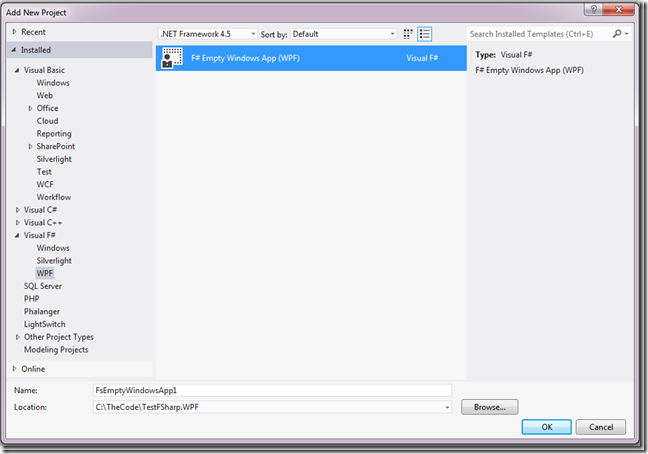The height and width of the screenshot is (454, 648).
Task: Click the Help question mark button
Action: point(593,9)
